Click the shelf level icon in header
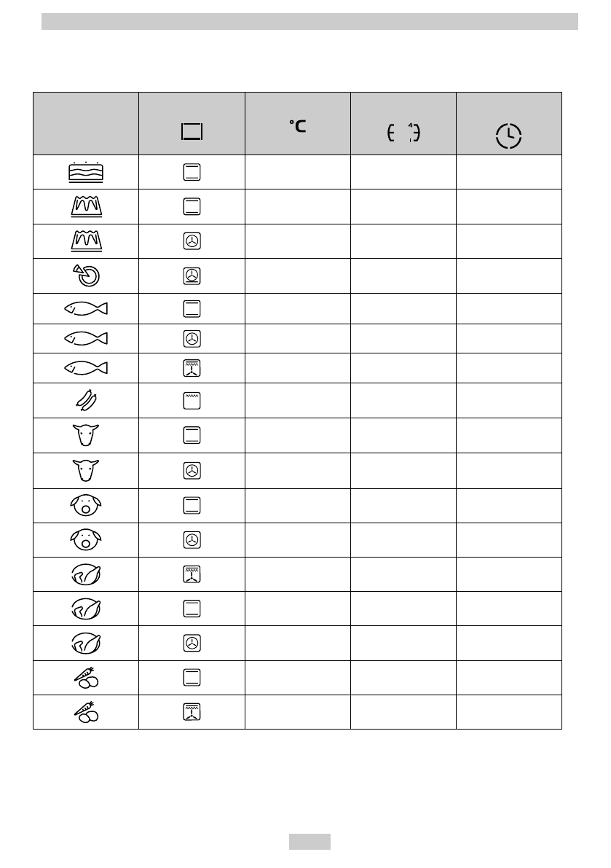 [403, 132]
